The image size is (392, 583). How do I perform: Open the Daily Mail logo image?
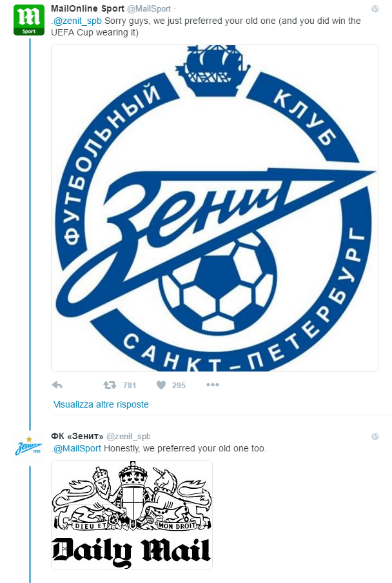(x=132, y=515)
